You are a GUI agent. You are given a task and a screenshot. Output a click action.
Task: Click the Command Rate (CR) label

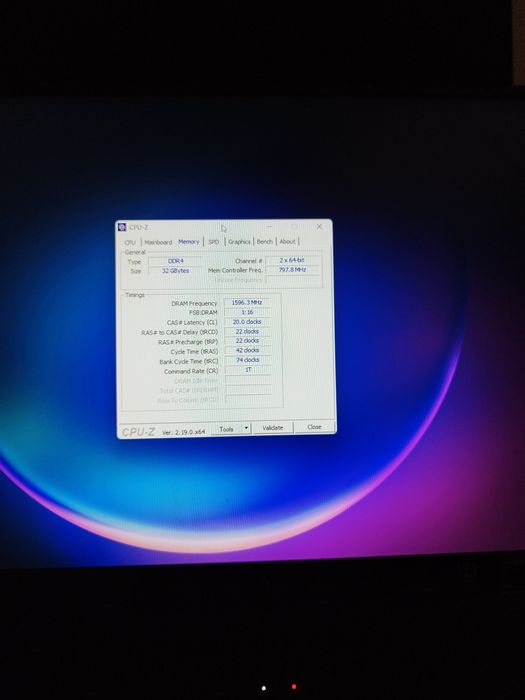[x=191, y=371]
